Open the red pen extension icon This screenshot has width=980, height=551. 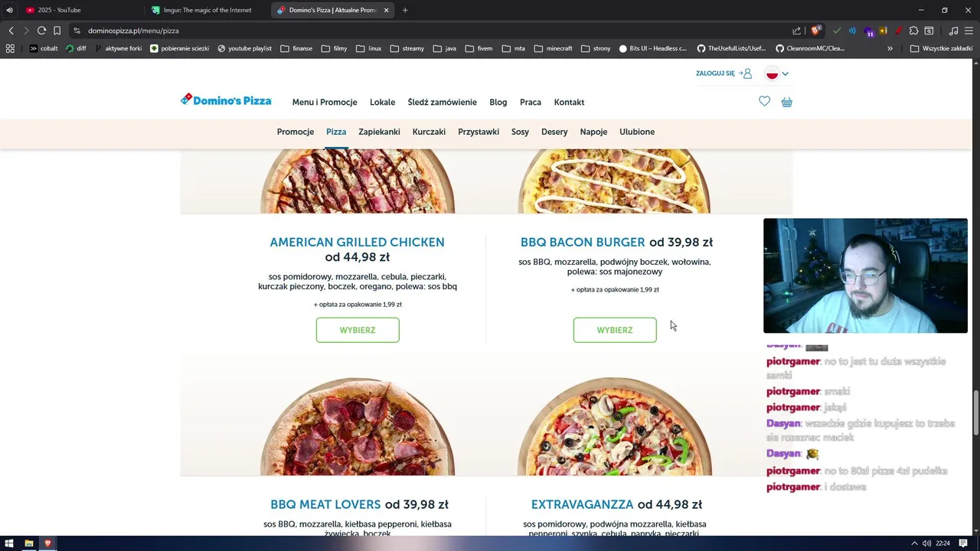coord(898,31)
